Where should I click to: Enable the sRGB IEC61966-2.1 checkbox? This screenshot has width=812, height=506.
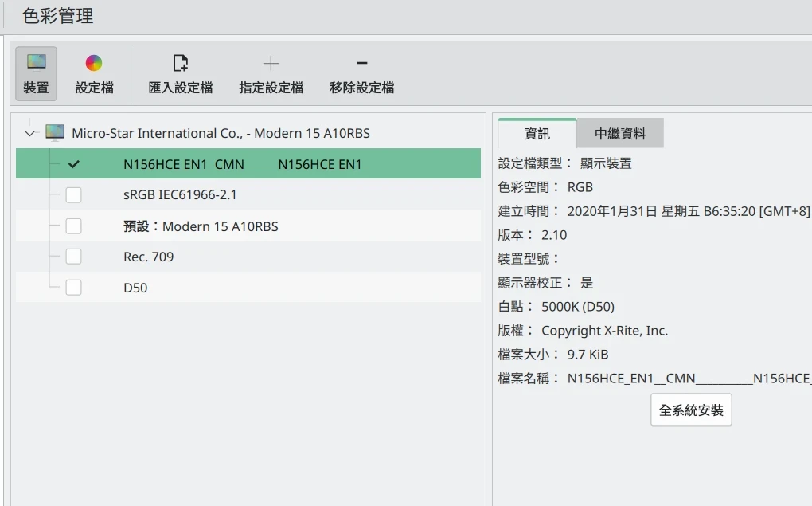pyautogui.click(x=74, y=195)
